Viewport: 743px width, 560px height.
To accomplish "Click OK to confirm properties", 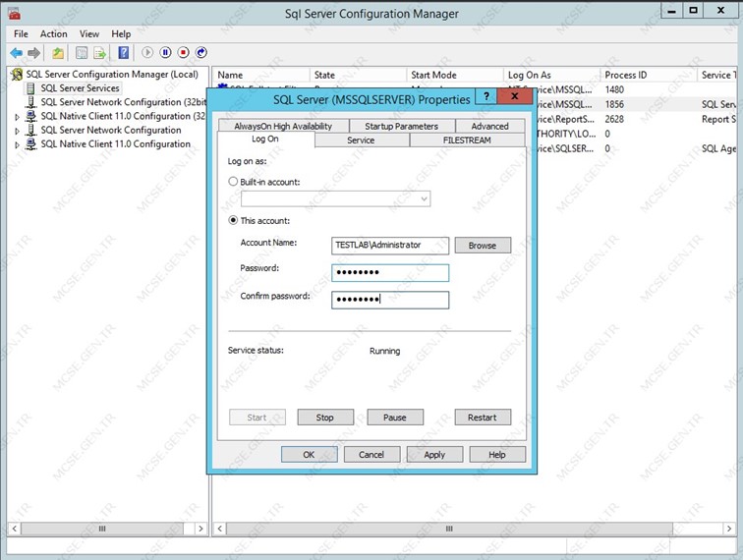I will click(x=310, y=454).
